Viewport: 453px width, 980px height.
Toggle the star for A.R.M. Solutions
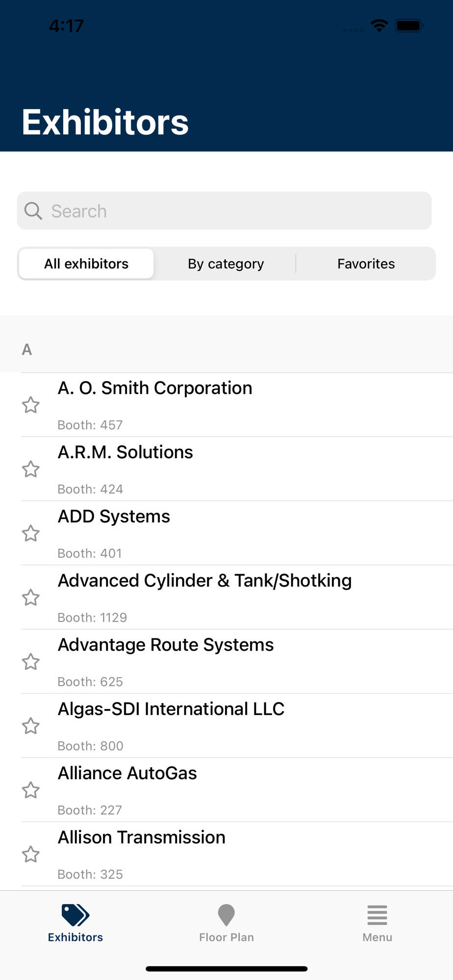coord(31,469)
